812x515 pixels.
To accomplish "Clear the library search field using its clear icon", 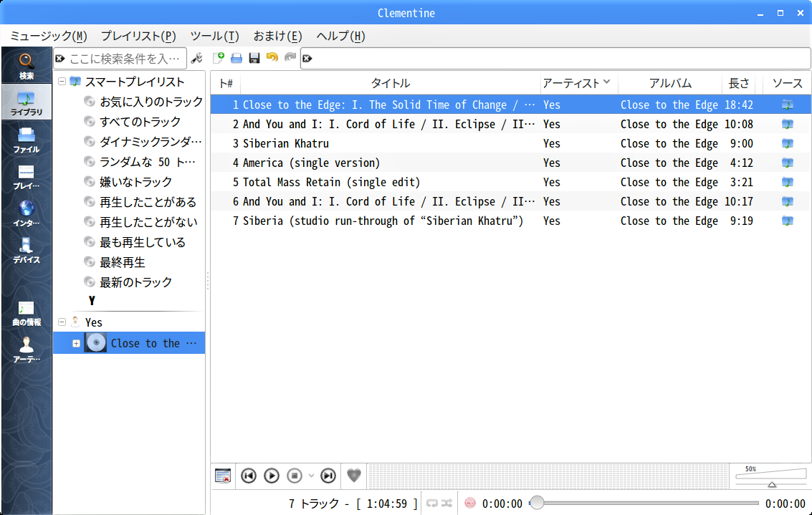I will click(x=60, y=59).
